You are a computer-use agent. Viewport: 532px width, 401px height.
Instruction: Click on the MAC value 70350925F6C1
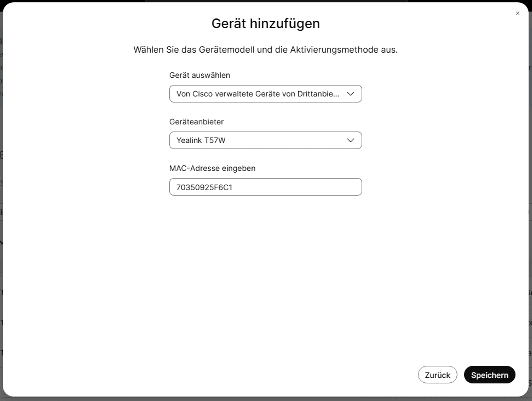204,187
